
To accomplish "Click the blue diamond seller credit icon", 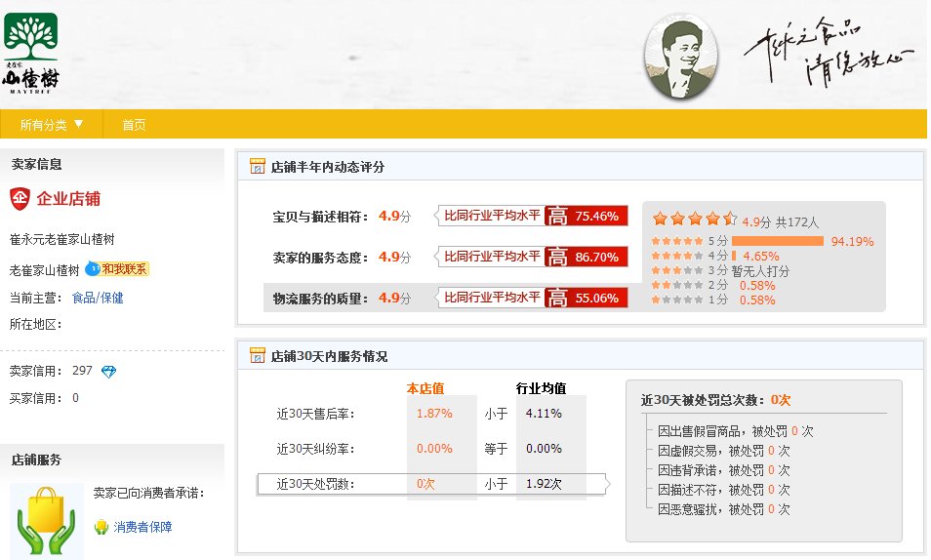I will pos(108,372).
